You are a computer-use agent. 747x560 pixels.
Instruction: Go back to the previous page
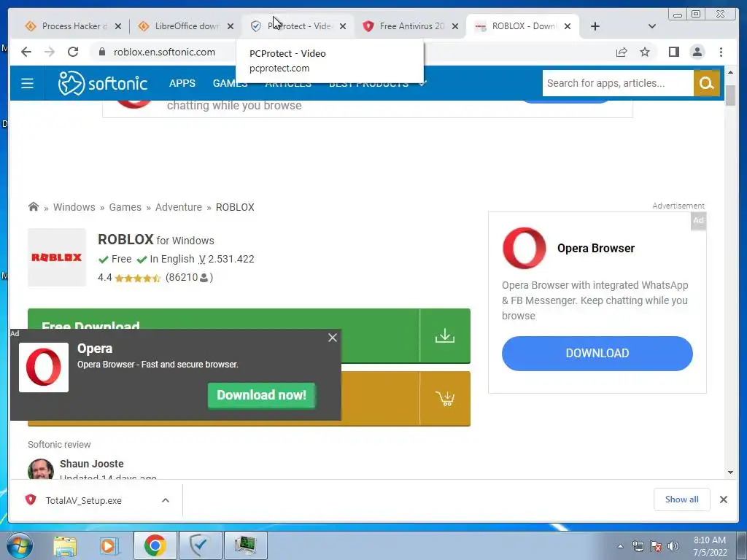point(26,52)
